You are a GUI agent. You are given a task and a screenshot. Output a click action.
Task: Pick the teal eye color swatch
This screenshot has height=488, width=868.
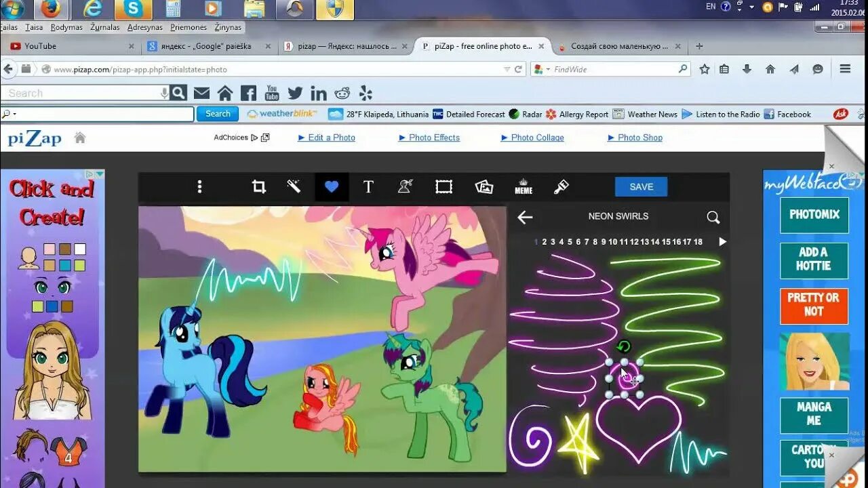(65, 265)
